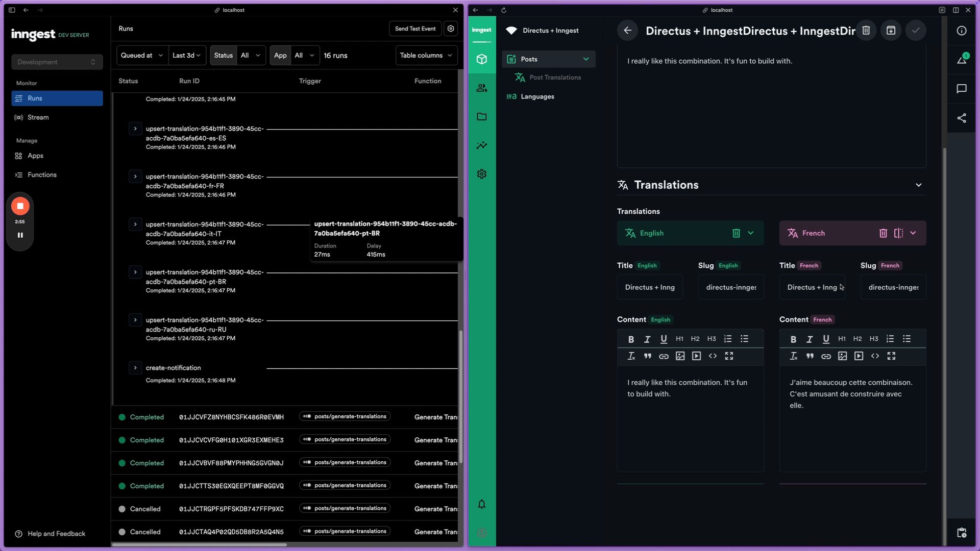This screenshot has width=980, height=551.
Task: Expand the French translation options chevron
Action: 914,233
